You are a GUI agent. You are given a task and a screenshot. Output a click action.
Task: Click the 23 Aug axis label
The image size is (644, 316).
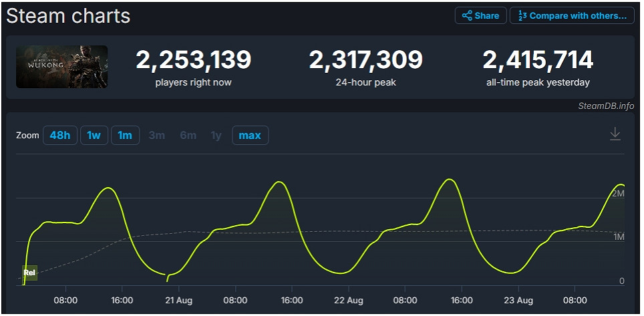tap(518, 301)
